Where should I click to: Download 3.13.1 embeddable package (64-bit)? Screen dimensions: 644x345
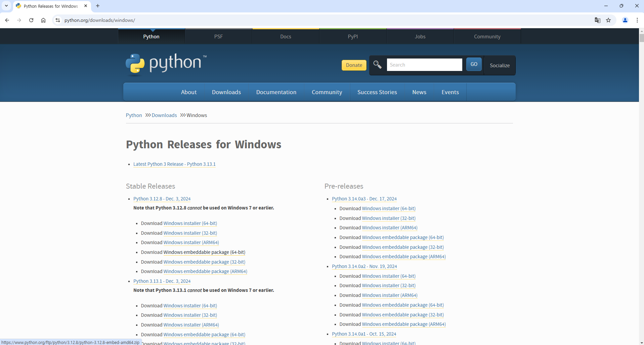coord(204,335)
